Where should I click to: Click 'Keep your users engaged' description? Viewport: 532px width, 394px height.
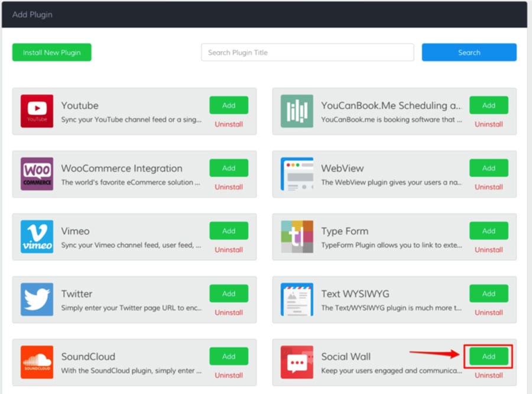(391, 370)
